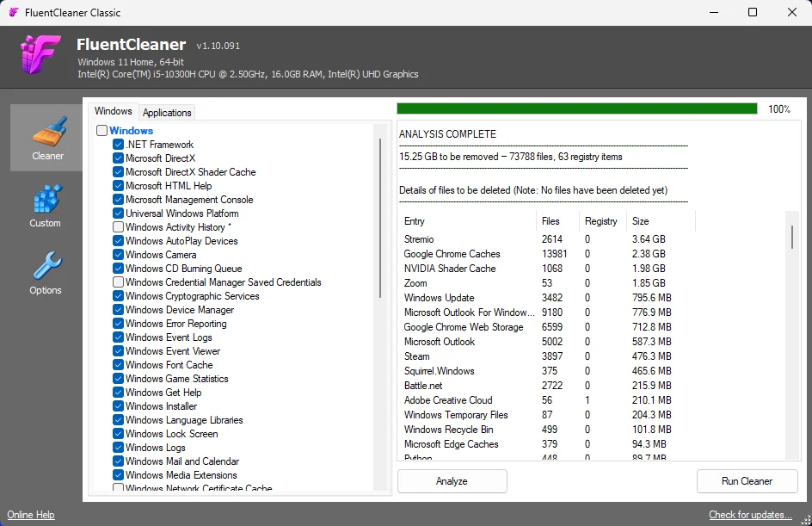Open the Online Help link

(31, 515)
